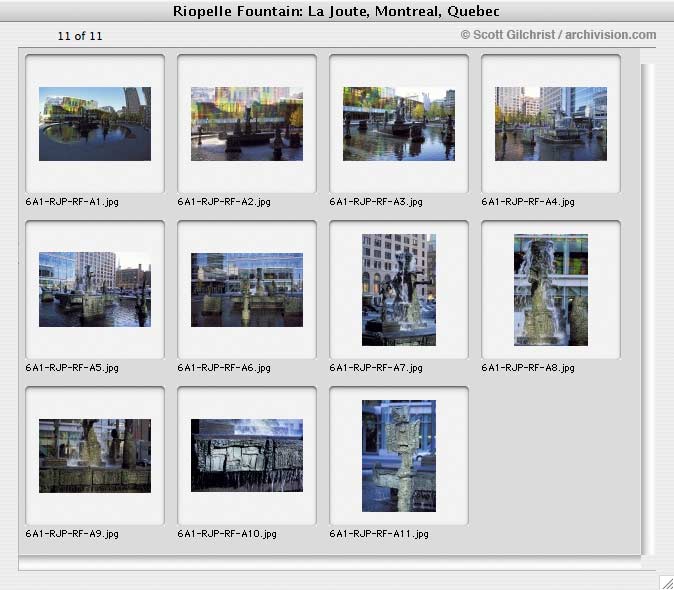This screenshot has height=590, width=674.
Task: Select the caption text 6A1-RJP-RF-A5.jpg
Action: [x=72, y=368]
